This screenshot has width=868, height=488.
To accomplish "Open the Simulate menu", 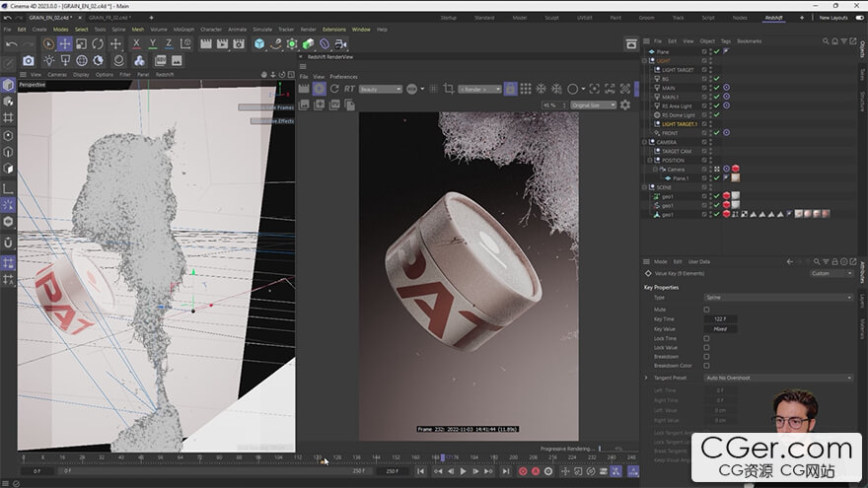I will [262, 30].
